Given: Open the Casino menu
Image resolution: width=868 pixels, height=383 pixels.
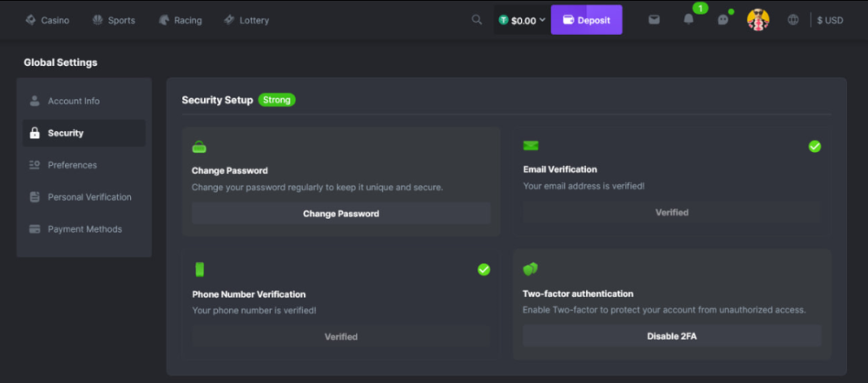Looking at the screenshot, I should tap(48, 20).
